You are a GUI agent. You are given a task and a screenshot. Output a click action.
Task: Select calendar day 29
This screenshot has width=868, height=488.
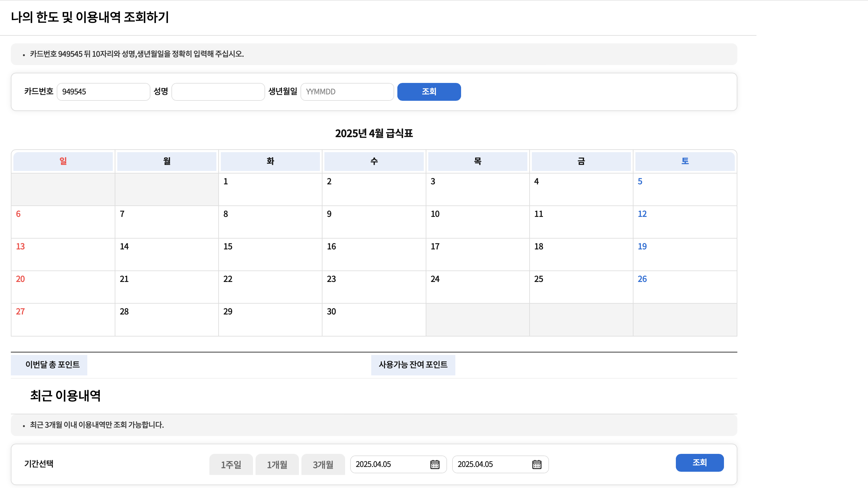[270, 320]
